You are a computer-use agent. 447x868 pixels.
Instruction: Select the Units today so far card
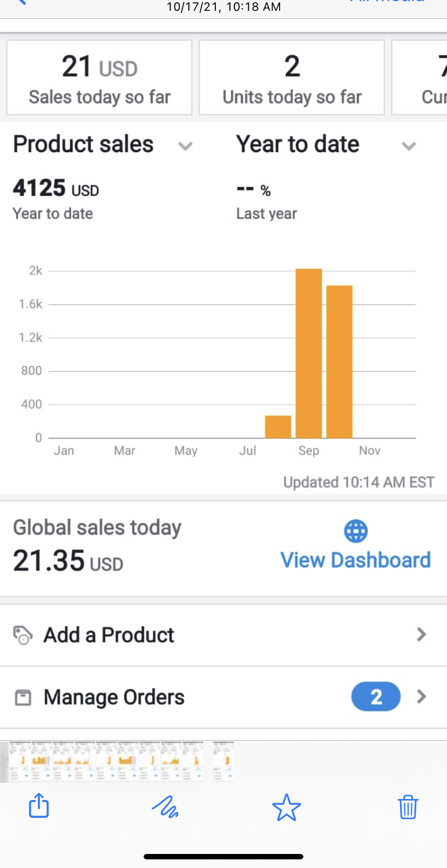point(292,78)
